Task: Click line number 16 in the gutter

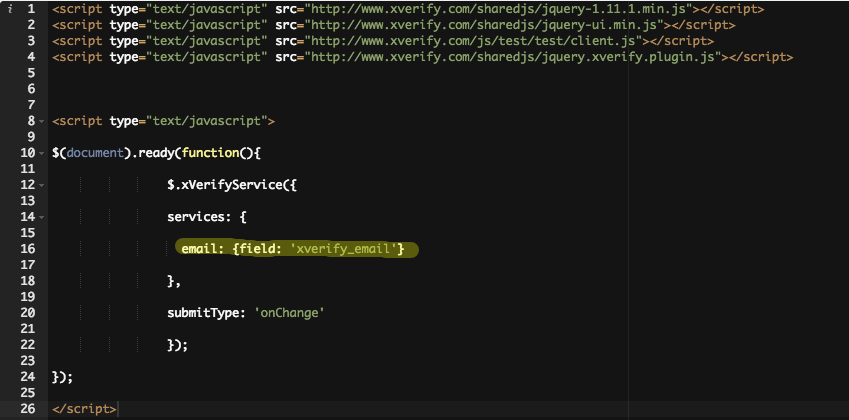Action: point(27,249)
